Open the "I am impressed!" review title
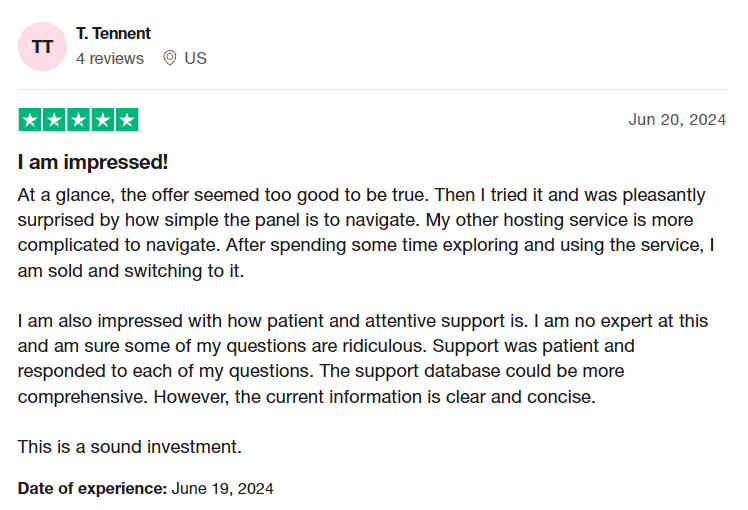 click(93, 162)
